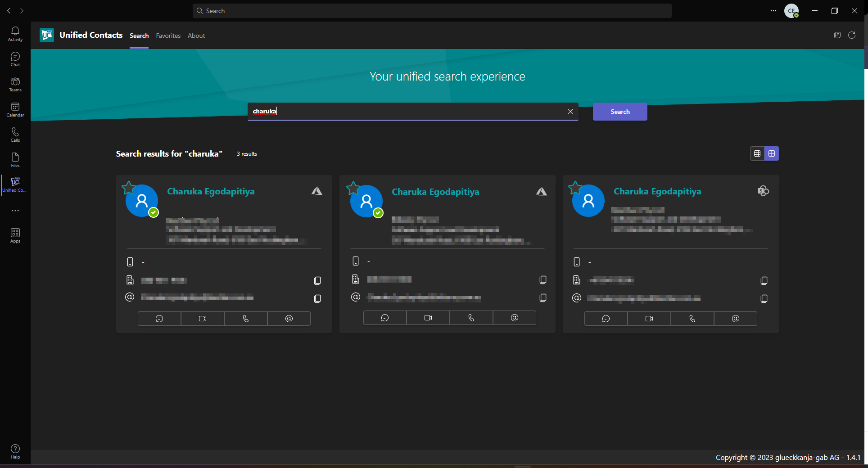Switch to the Search tab
The width and height of the screenshot is (868, 468).
tap(139, 36)
